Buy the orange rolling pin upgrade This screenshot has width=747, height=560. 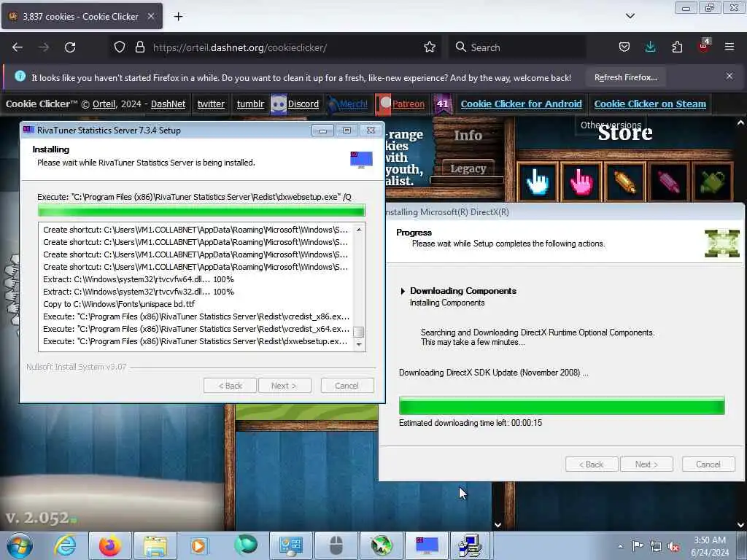tap(624, 182)
